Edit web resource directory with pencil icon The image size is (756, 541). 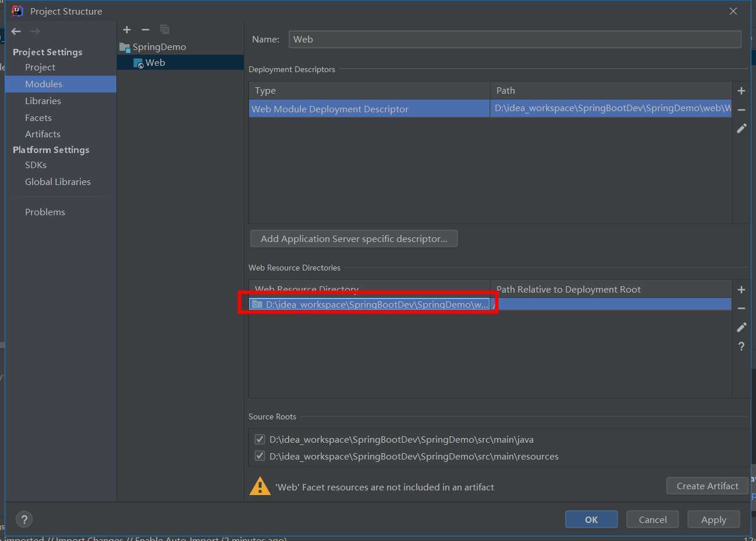pos(741,327)
